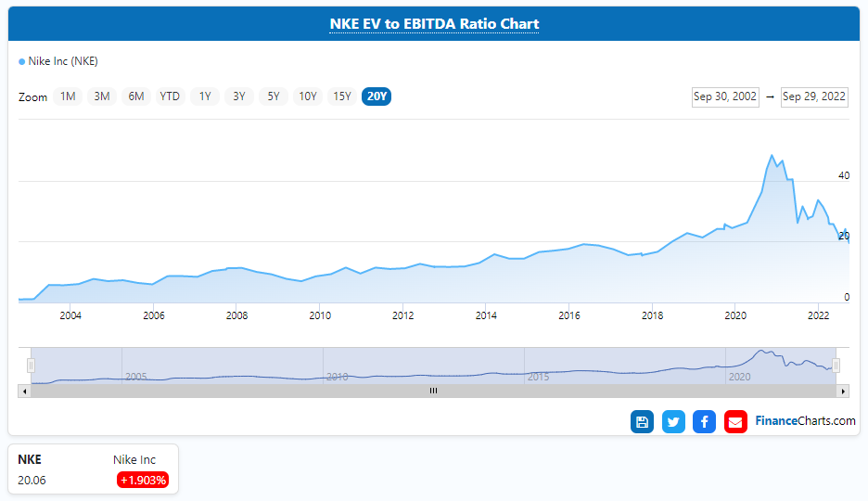This screenshot has width=868, height=501.
Task: Open the end date field Sep 29, 2022
Action: click(x=814, y=97)
